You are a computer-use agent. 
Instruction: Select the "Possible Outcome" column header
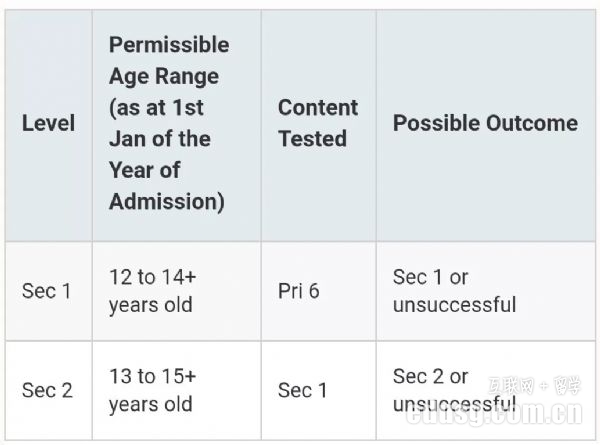pos(485,124)
